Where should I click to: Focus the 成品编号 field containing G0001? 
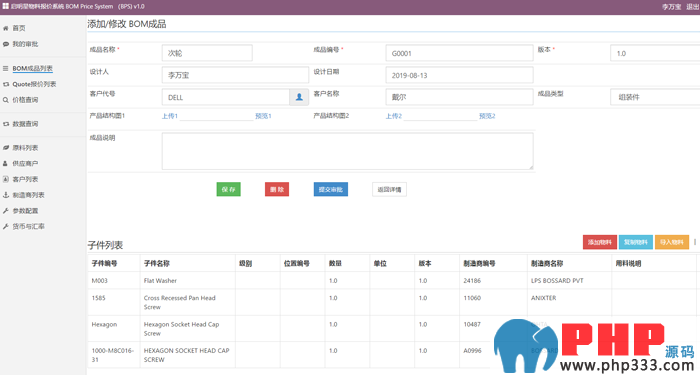(459, 53)
